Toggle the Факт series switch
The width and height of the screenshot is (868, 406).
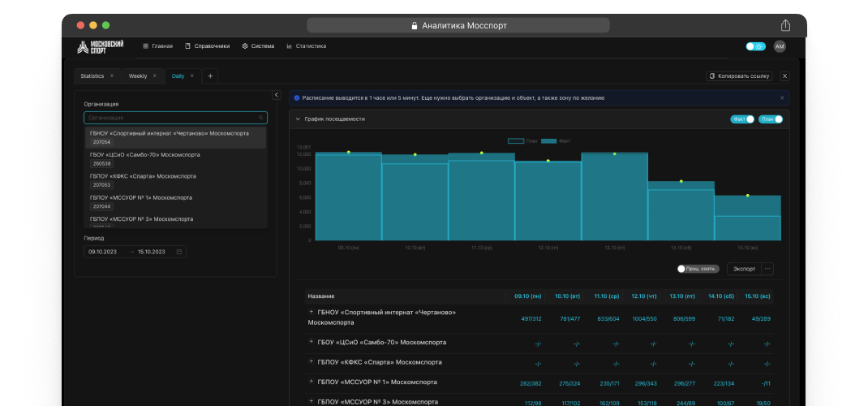pos(744,119)
